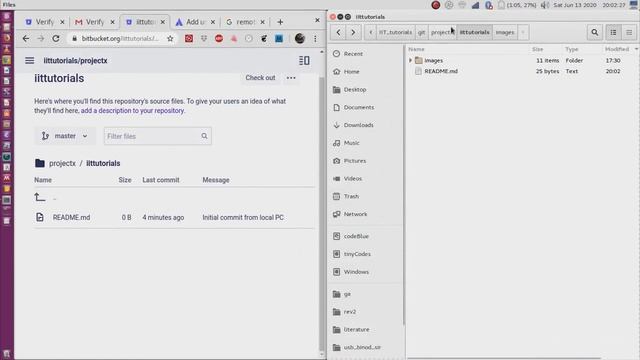The width and height of the screenshot is (640, 360).
Task: Close the first Verify browser tab
Action: [62, 22]
